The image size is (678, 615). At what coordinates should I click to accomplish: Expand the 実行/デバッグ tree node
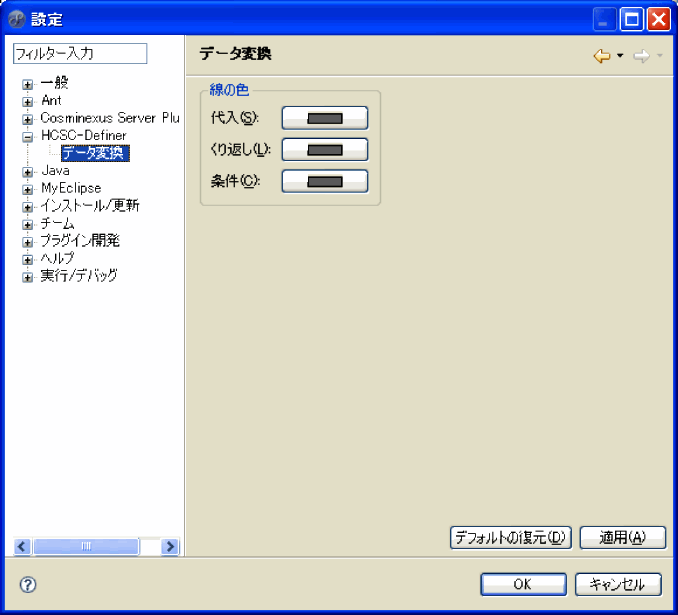[28, 277]
